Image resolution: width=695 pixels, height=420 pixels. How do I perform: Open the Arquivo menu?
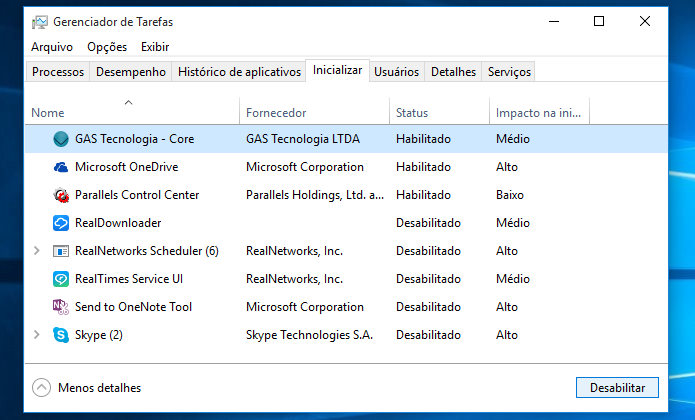[52, 47]
